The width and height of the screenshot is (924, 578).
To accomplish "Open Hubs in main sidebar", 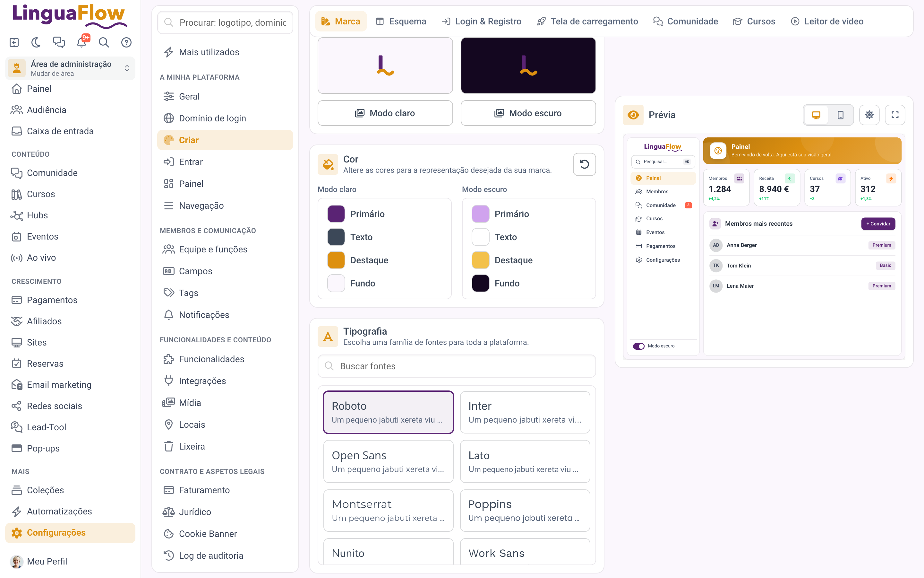I will point(70,215).
